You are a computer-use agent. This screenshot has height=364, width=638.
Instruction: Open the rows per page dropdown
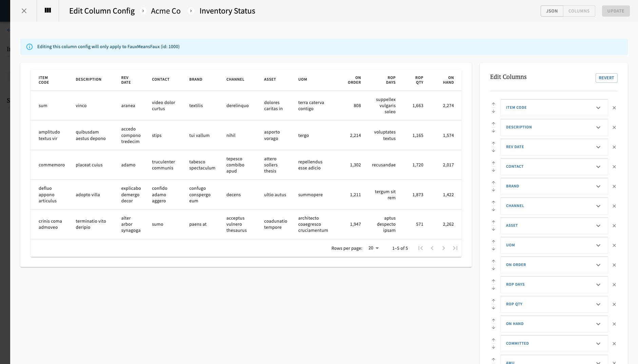click(373, 248)
